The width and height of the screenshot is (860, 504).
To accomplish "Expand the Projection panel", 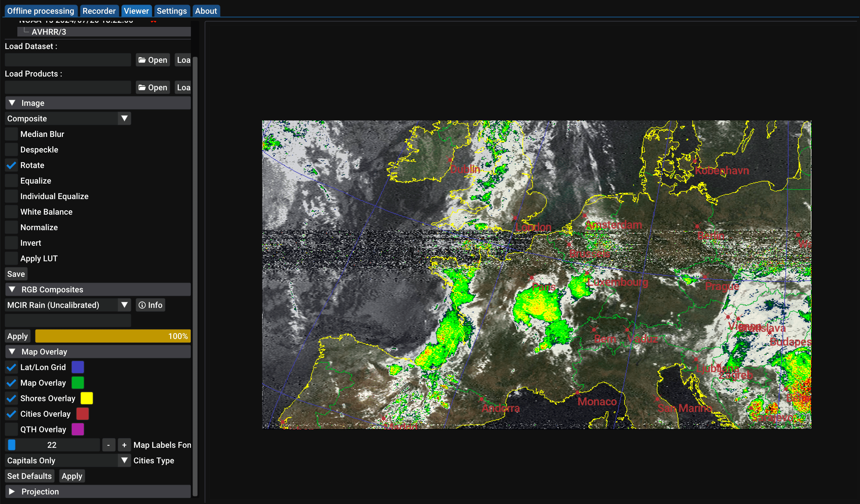I will [x=13, y=491].
